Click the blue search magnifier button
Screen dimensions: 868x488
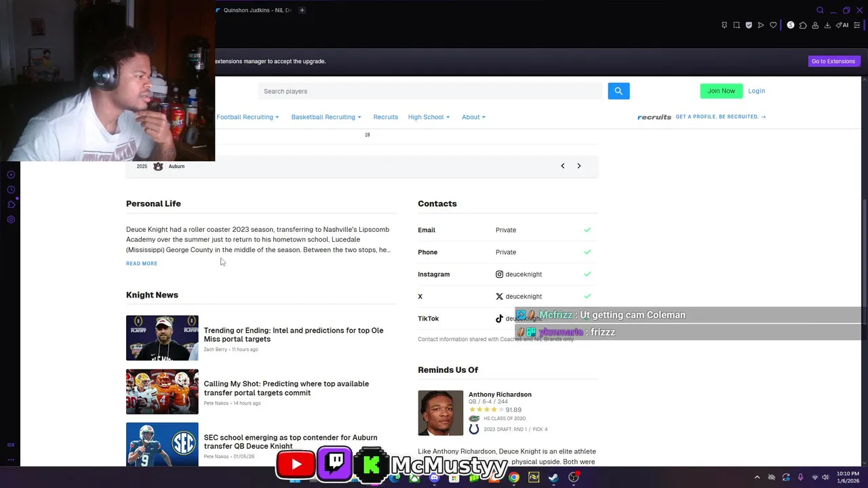pyautogui.click(x=618, y=91)
